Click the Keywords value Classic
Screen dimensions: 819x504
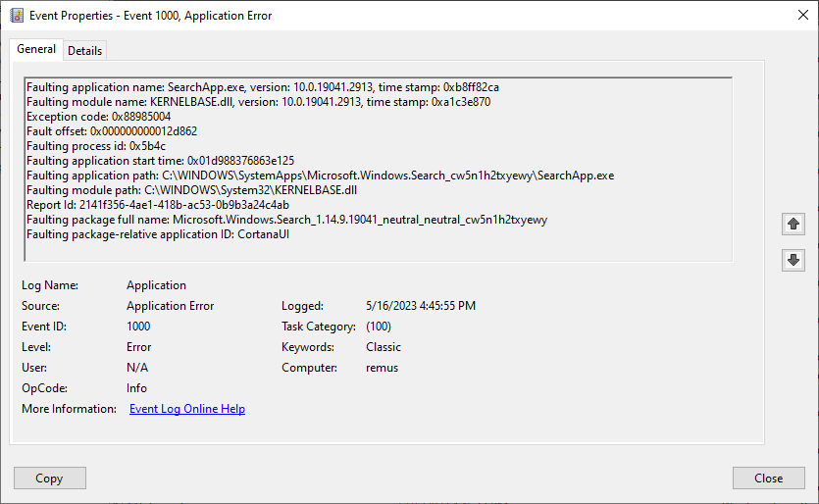[x=384, y=347]
